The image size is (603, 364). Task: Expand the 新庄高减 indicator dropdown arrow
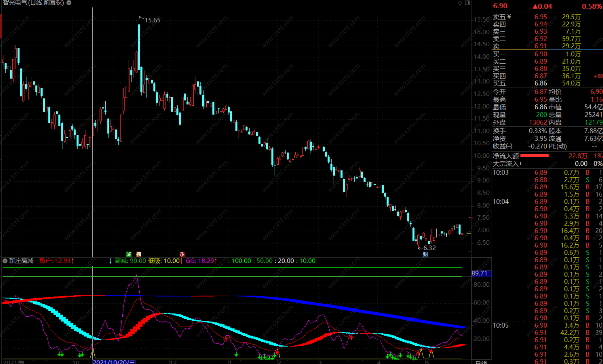[5, 261]
